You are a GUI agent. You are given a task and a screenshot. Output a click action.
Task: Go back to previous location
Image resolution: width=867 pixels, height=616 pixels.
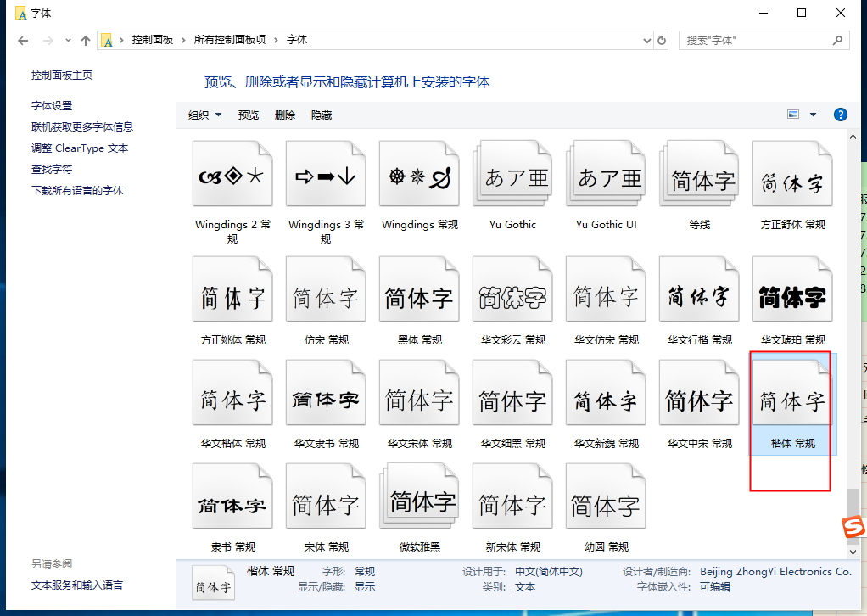click(x=23, y=41)
